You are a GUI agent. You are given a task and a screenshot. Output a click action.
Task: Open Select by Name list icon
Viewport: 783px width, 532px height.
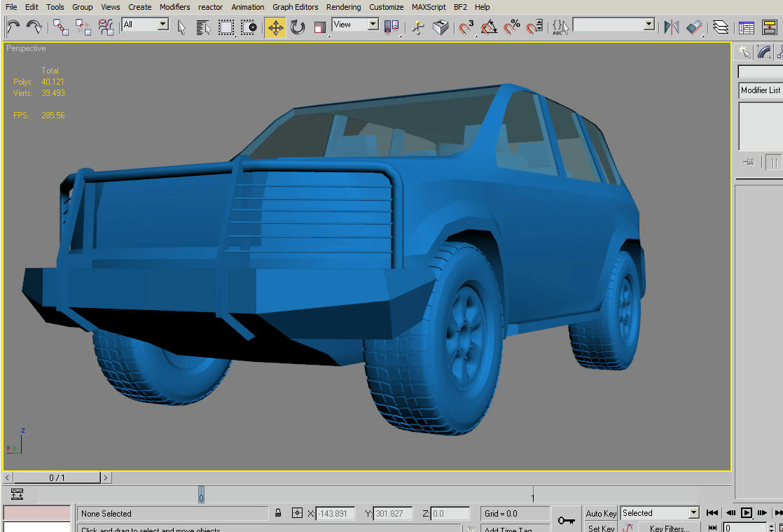pos(204,27)
